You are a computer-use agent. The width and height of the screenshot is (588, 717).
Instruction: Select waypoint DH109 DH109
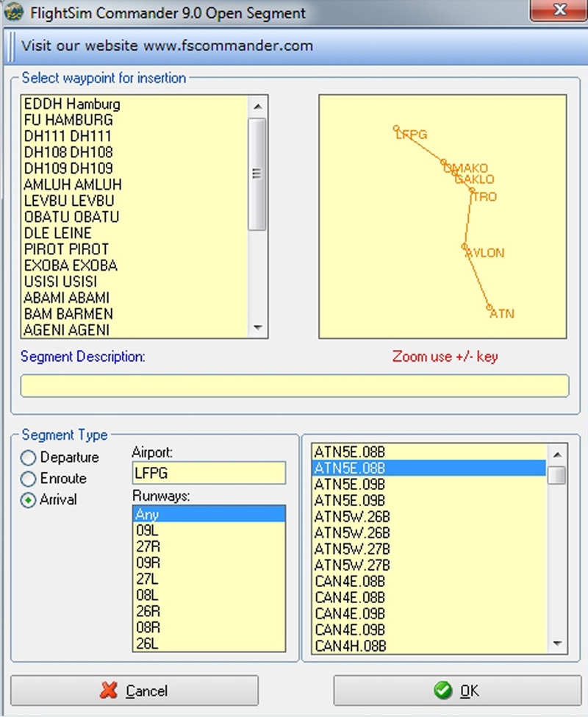(x=135, y=168)
